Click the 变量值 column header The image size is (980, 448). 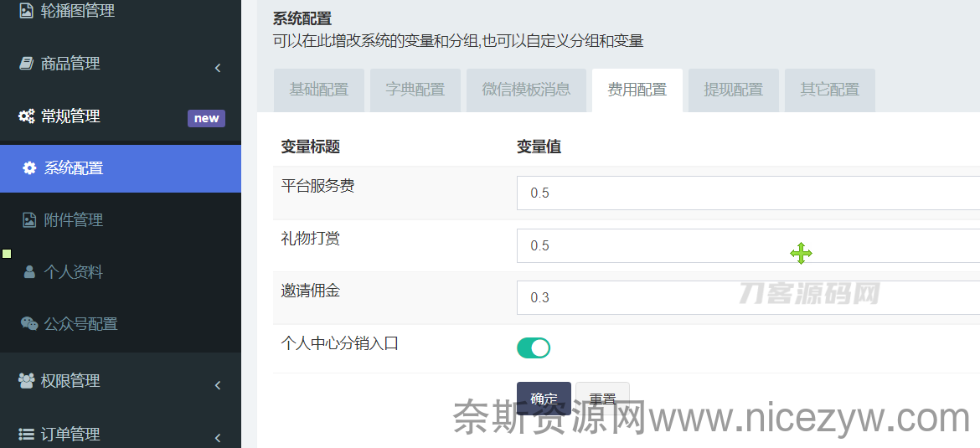pyautogui.click(x=539, y=147)
